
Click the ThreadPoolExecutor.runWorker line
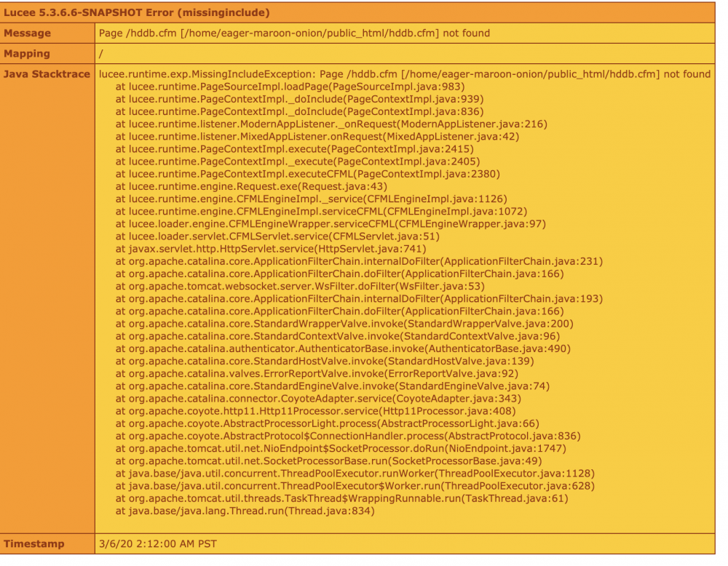point(355,474)
